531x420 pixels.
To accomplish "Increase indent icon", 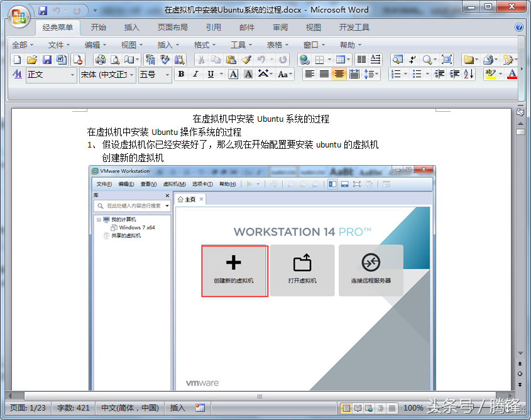I will (454, 74).
